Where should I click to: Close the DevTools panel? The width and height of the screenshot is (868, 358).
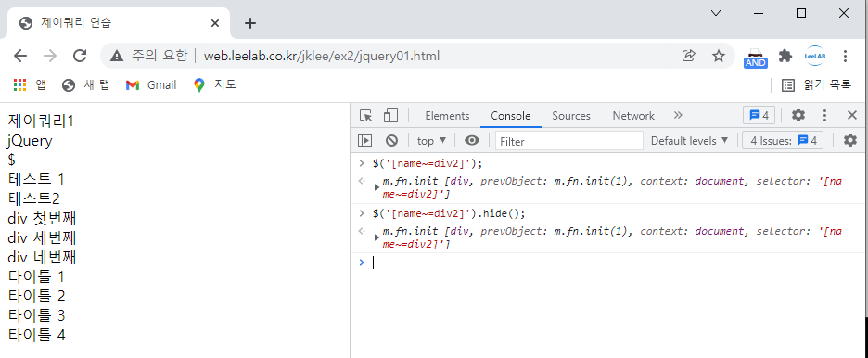(852, 115)
